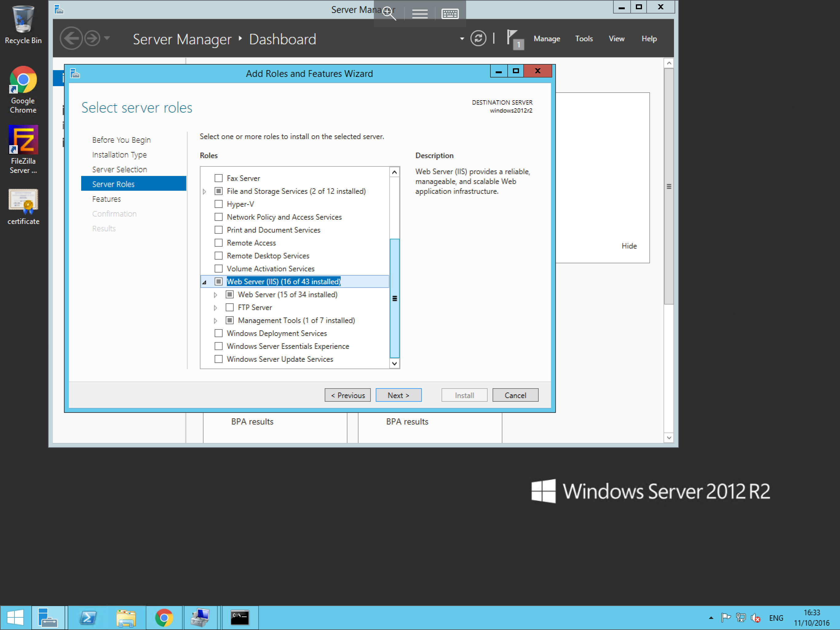Expand the FTP Server node
840x630 pixels.
point(215,307)
